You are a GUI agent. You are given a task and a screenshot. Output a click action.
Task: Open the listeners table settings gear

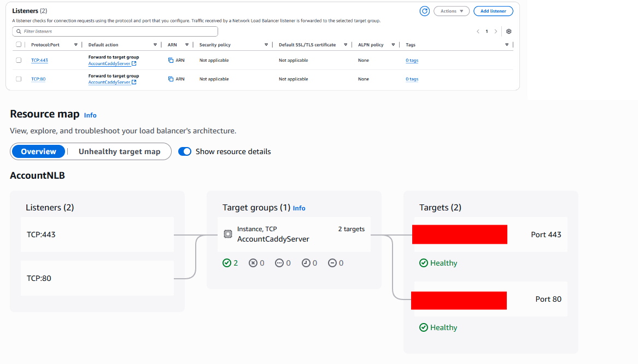coord(508,32)
